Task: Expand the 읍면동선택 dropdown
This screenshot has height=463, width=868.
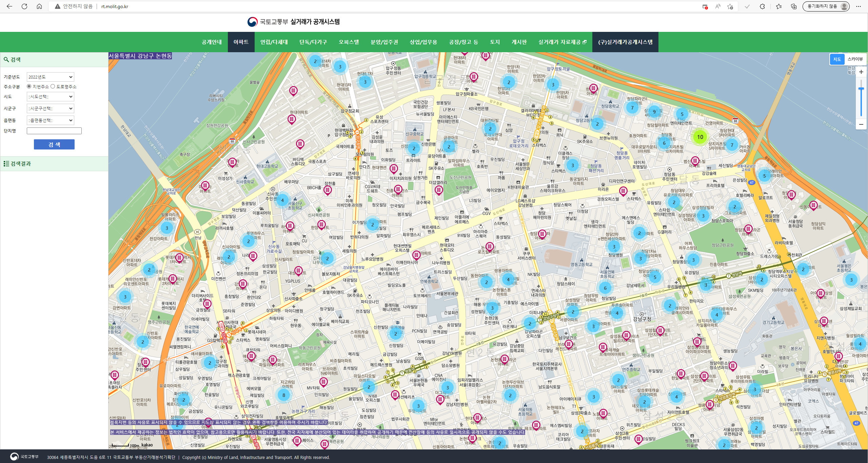Action: [x=50, y=120]
